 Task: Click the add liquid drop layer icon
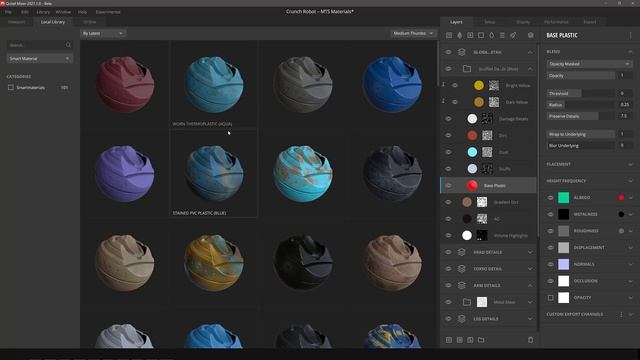tap(491, 36)
